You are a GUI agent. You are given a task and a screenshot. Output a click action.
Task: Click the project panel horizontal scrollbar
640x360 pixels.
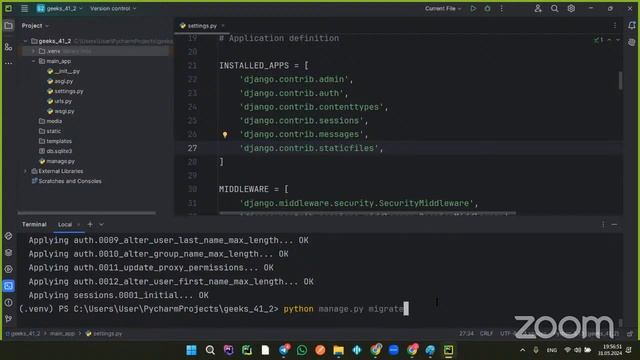click(87, 213)
